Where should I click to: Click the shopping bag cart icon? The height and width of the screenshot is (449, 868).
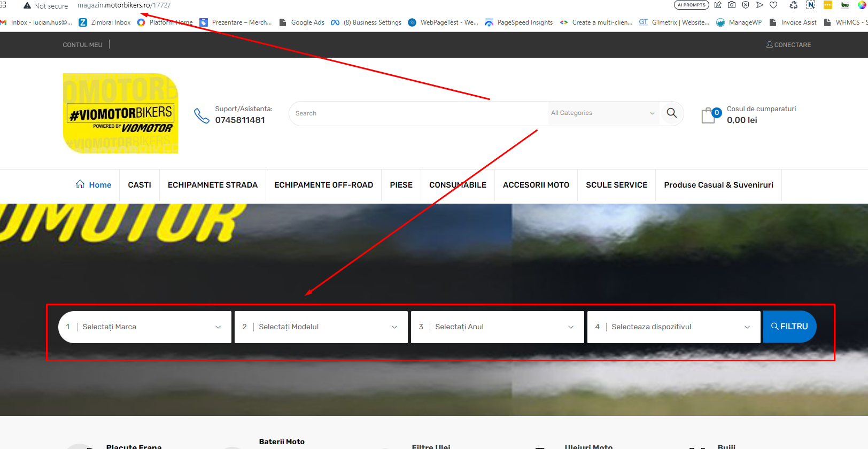coord(709,115)
